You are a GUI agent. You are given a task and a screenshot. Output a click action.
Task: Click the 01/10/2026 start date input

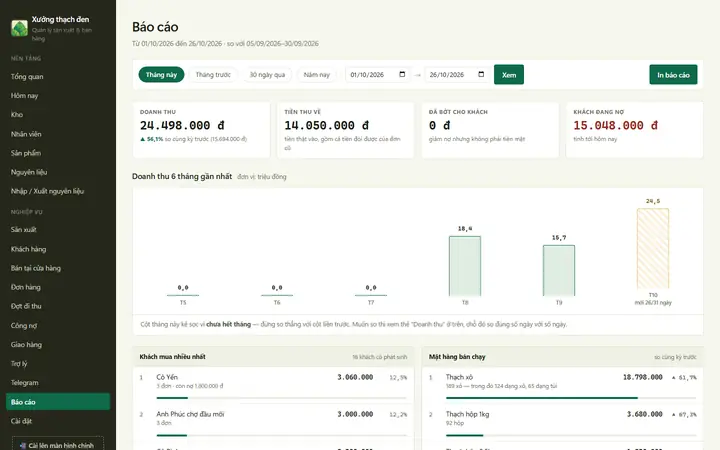click(377, 74)
